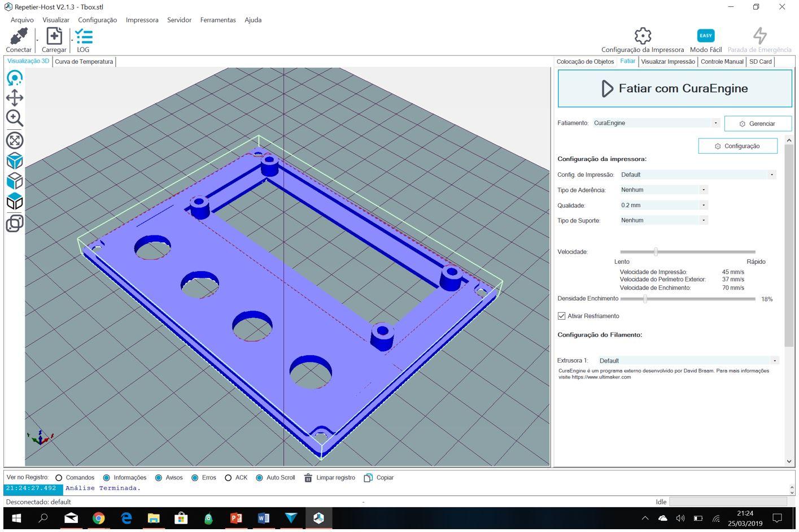The image size is (799, 532).
Task: Enable Comandos log filter
Action: [59, 478]
